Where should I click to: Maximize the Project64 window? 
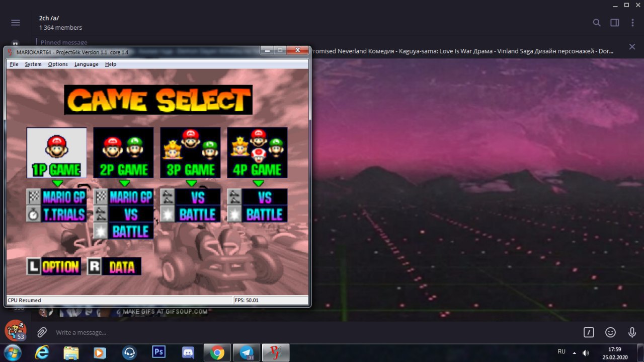coord(280,50)
